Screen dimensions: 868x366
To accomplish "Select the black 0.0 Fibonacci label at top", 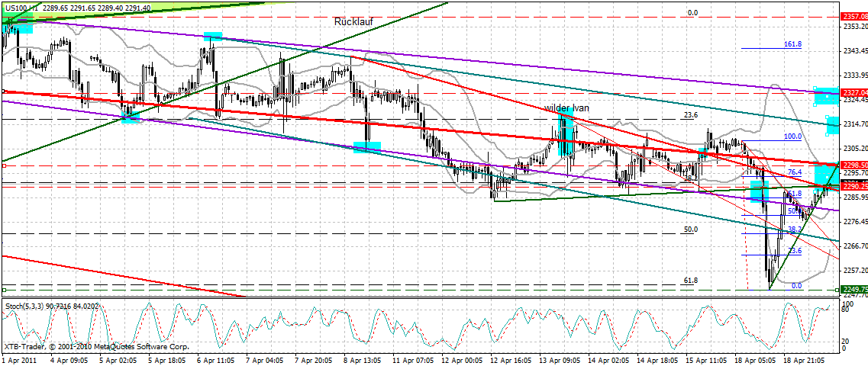I will pos(692,13).
